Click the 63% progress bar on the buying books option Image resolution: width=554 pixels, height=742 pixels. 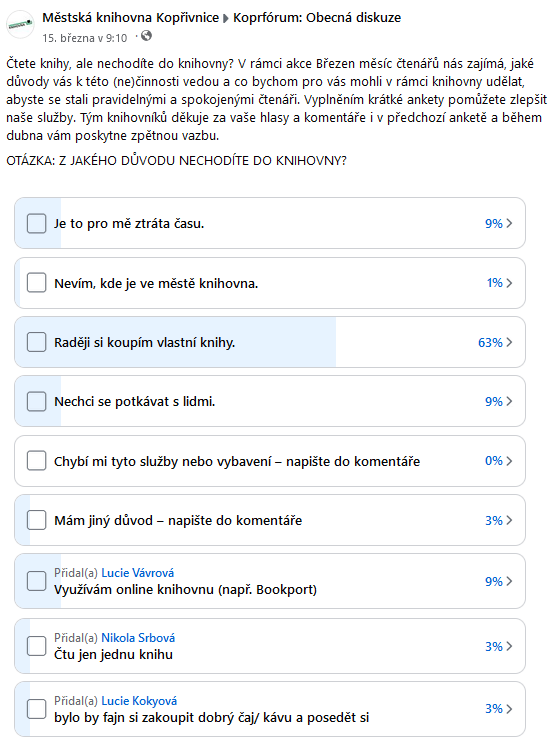click(175, 342)
